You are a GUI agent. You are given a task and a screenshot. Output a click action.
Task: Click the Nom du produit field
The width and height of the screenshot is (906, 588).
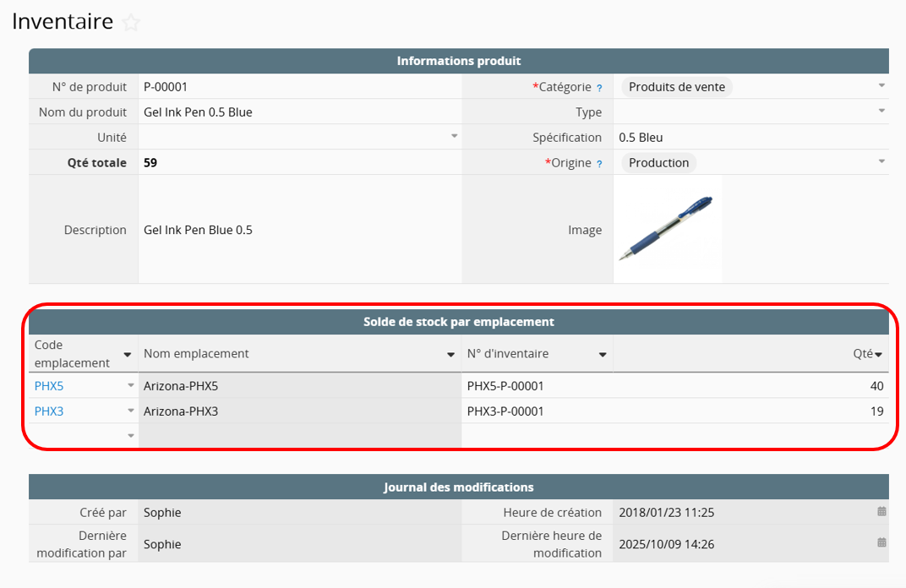point(300,112)
